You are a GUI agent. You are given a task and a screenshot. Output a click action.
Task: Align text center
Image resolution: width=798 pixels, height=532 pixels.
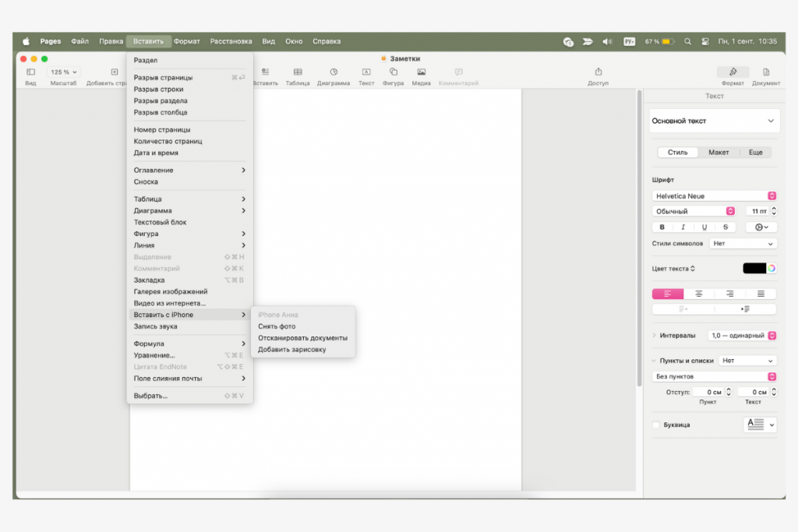(699, 294)
